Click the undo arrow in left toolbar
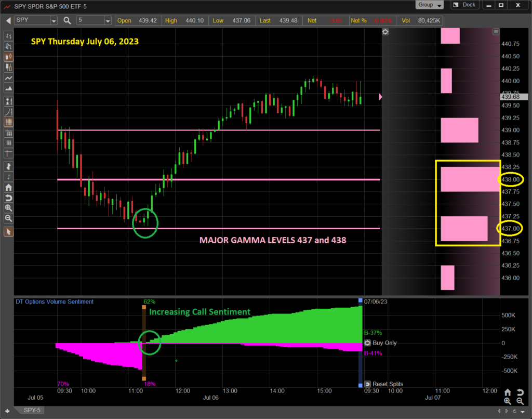The height and width of the screenshot is (419, 532). pos(8,198)
